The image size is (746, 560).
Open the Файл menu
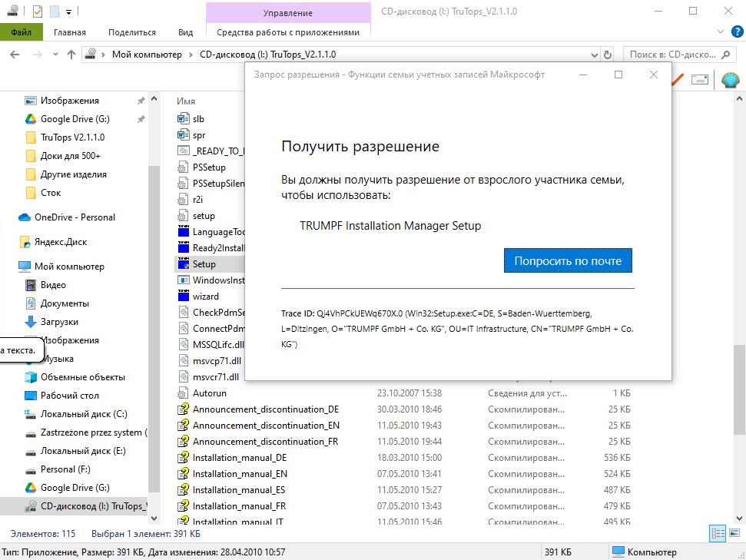coord(22,32)
